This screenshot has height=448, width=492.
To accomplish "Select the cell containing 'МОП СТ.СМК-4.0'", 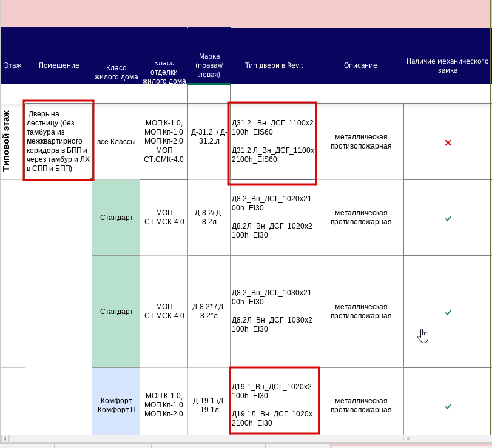I will pos(164,142).
